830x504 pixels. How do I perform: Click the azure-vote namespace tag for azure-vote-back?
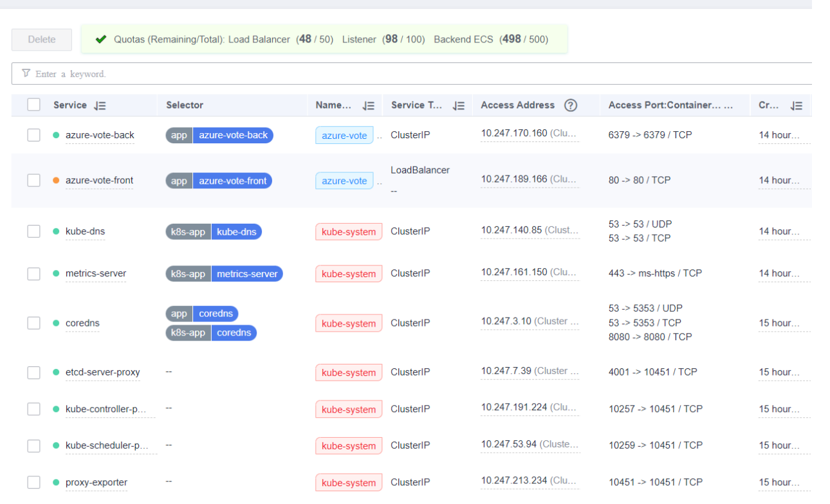344,136
